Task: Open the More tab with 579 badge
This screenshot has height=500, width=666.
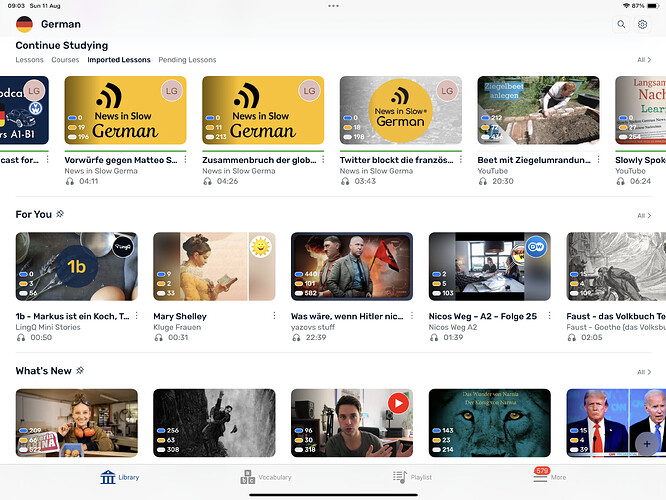Action: (550, 475)
